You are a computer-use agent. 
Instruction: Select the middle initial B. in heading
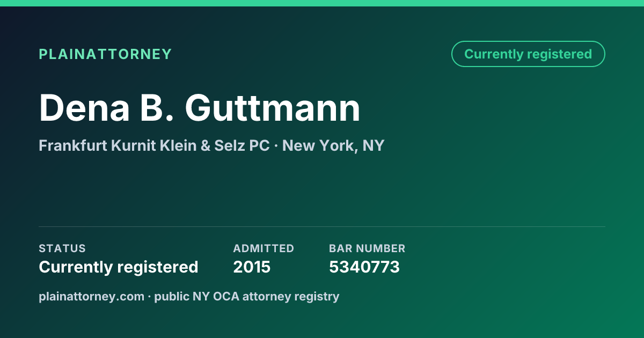[x=158, y=108]
